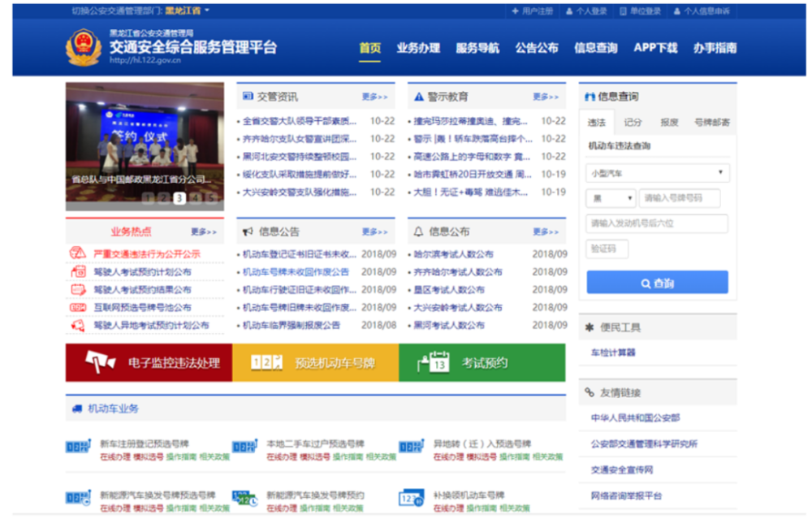Image resolution: width=812 pixels, height=519 pixels.
Task: Click the license plate icon on yellow banner
Action: 266,362
